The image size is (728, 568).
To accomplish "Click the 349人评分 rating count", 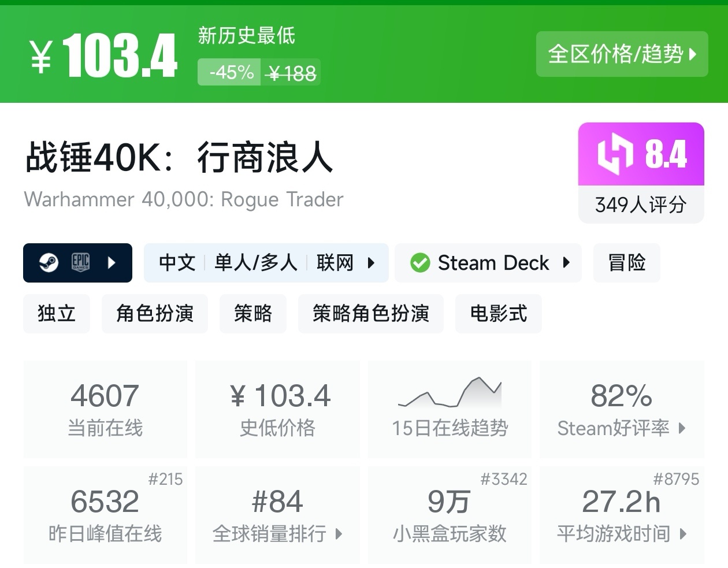I will (641, 205).
